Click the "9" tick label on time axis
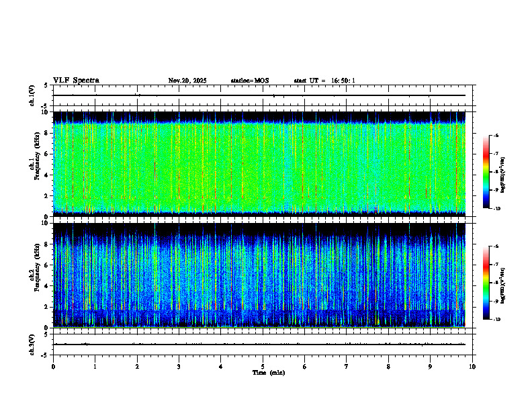This screenshot has height=411, width=532. click(x=430, y=367)
